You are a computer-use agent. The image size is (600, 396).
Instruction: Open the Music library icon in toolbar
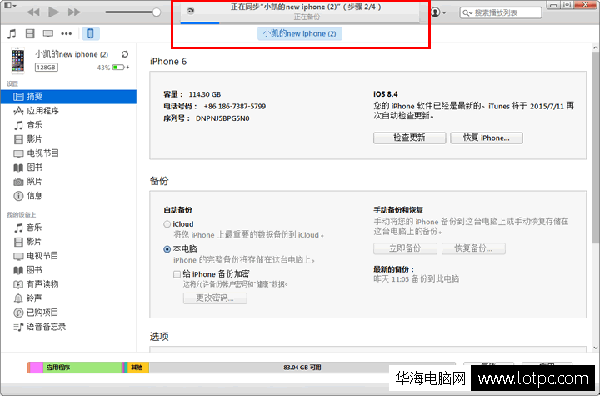click(12, 34)
